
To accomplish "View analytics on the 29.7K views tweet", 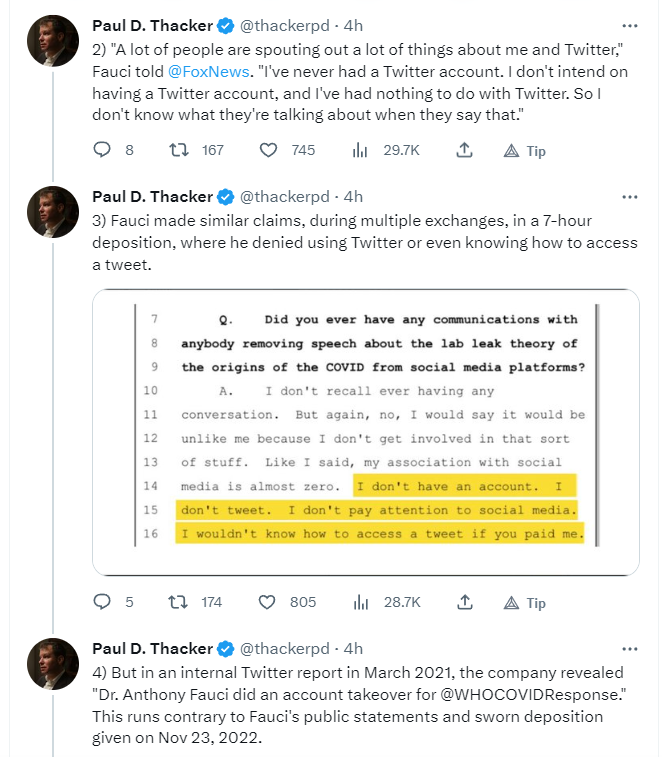I will click(358, 150).
